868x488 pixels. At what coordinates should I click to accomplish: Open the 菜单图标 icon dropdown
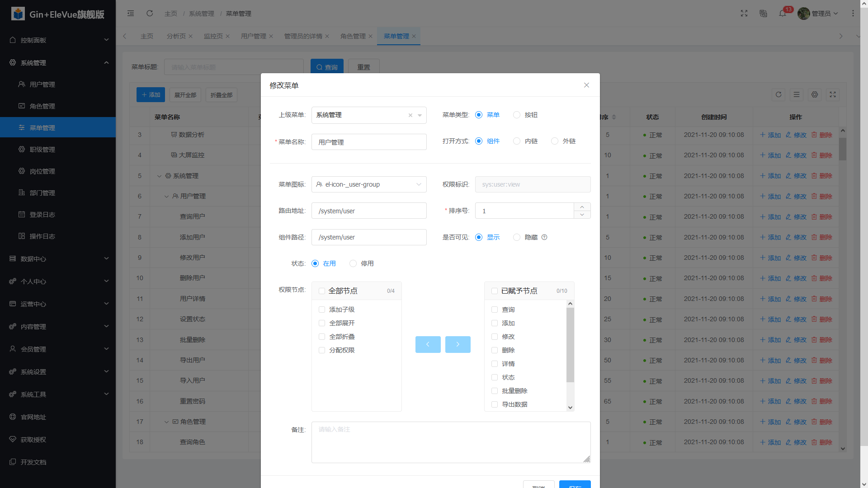pos(369,184)
